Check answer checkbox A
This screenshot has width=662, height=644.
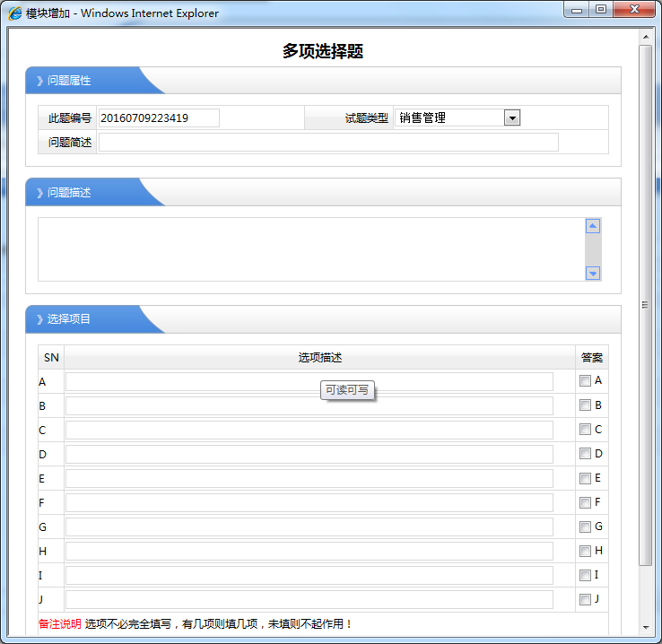pyautogui.click(x=585, y=381)
